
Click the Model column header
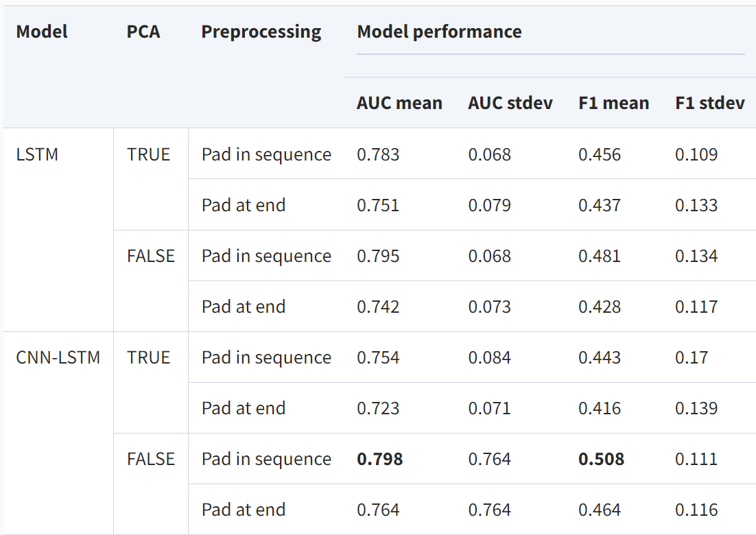pos(42,32)
